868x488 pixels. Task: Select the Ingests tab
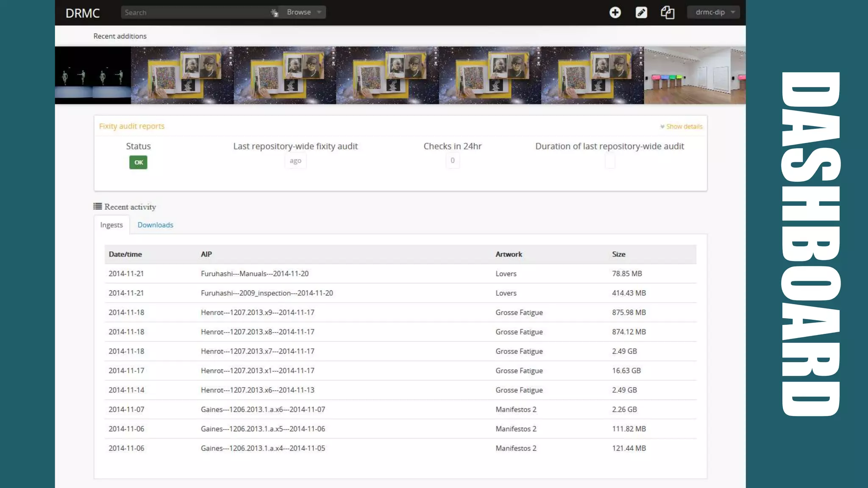[x=111, y=225]
